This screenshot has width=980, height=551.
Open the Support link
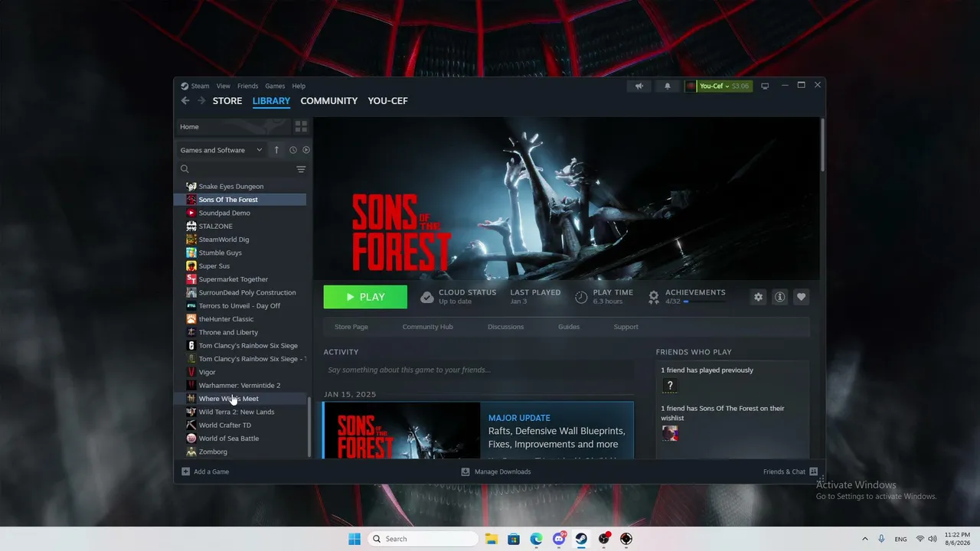pos(626,327)
